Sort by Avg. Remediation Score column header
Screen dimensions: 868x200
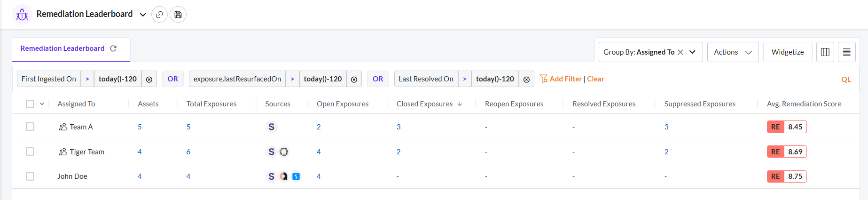click(804, 104)
